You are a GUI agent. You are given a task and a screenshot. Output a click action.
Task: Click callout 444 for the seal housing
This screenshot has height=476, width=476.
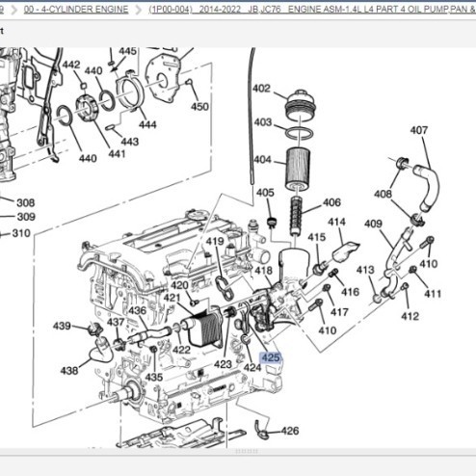(x=147, y=124)
